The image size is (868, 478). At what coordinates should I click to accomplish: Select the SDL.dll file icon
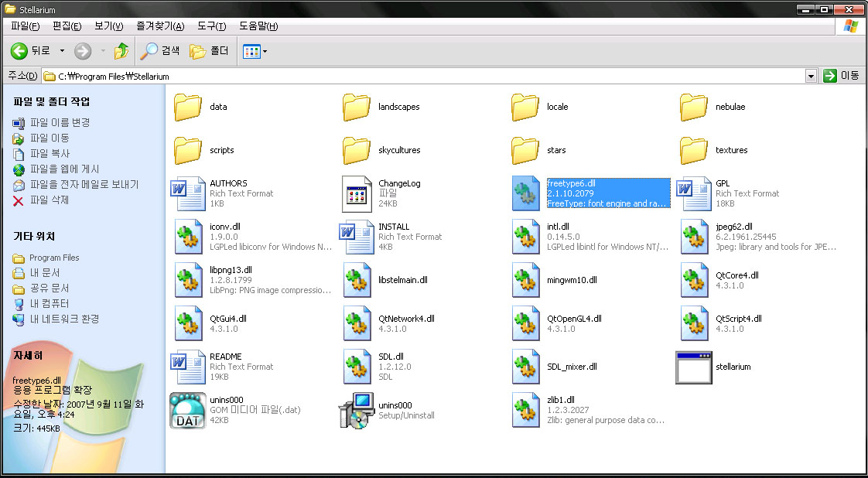(357, 367)
